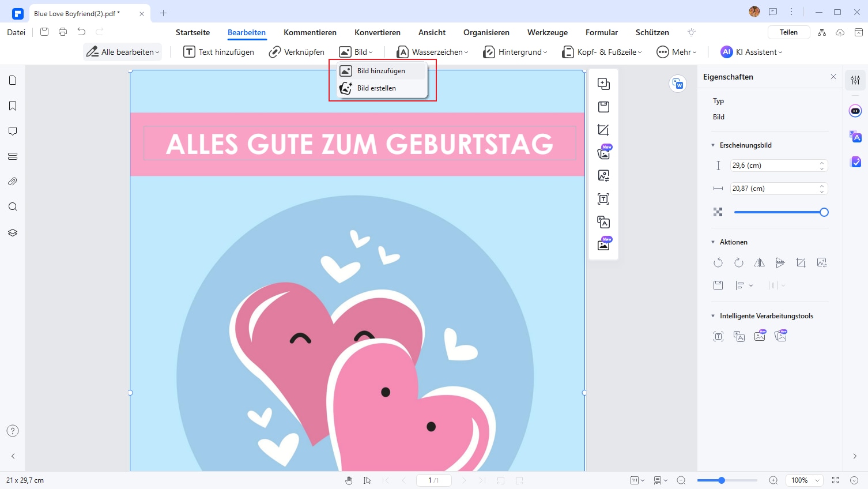
Task: Click the replace image icon in Aktionen
Action: [x=822, y=263]
